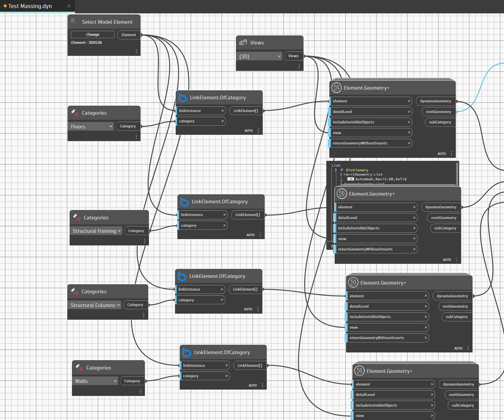Click view input of Element.Geometry+ fed by Structural Columns link
This screenshot has height=420, width=504.
pos(387,327)
